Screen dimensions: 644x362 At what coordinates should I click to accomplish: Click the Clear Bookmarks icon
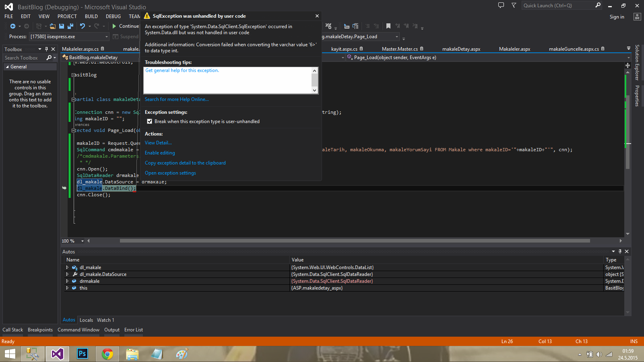tap(415, 26)
